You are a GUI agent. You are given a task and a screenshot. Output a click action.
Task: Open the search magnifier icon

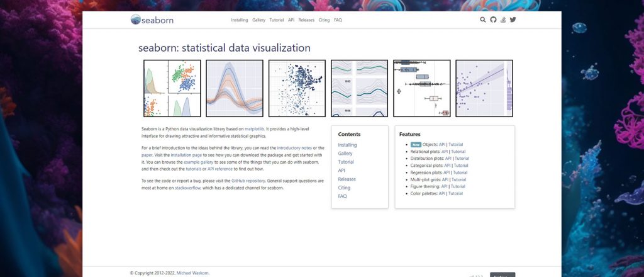click(482, 20)
